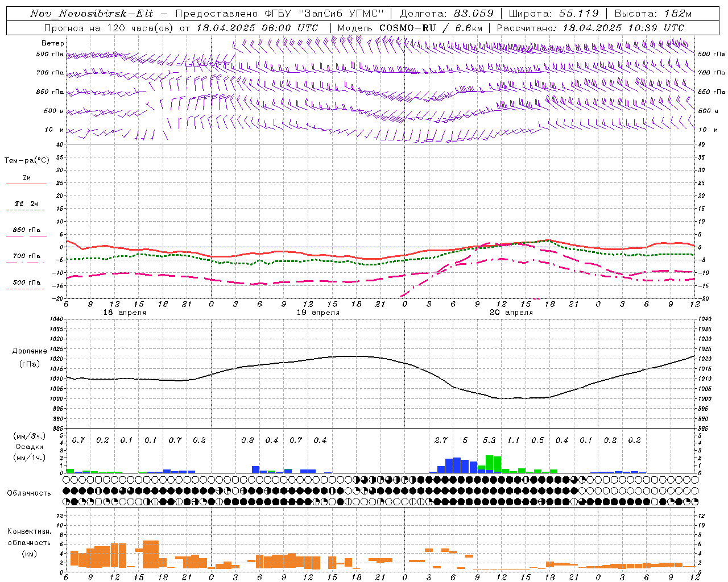
Task: Click the longitude value Долгота: 83.059
Action: 446,14
